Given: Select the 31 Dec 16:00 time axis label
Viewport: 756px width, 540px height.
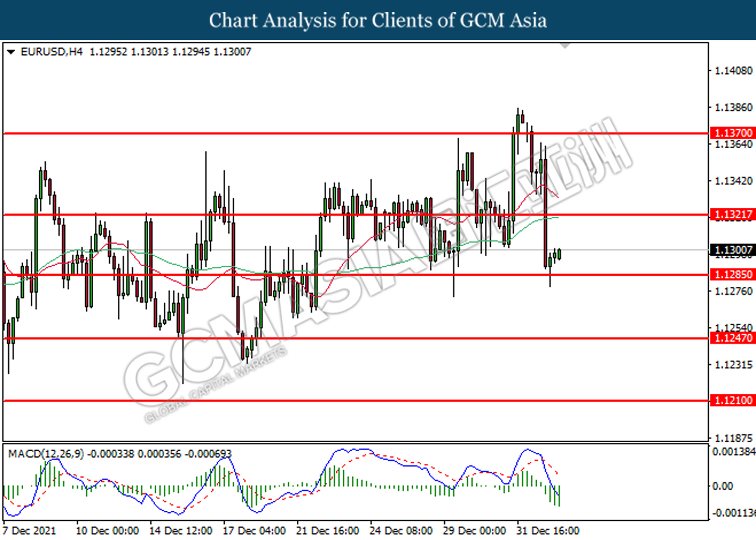Looking at the screenshot, I should 548,531.
